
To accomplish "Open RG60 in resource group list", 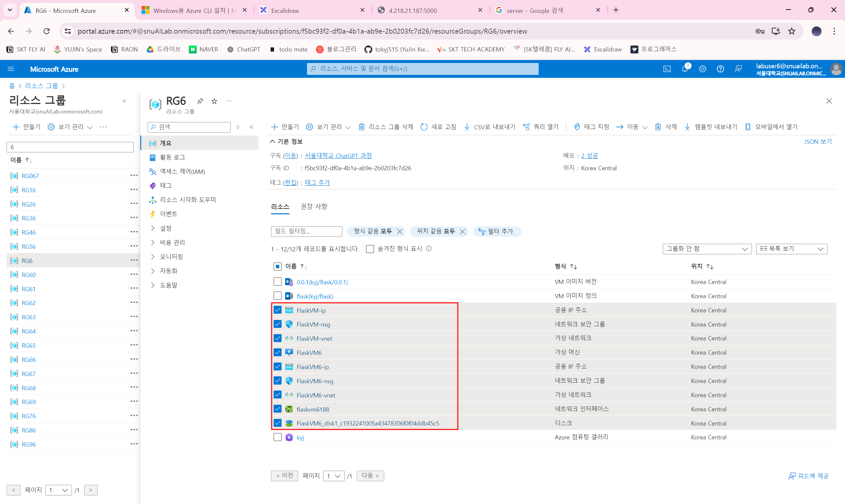I will pos(28,275).
